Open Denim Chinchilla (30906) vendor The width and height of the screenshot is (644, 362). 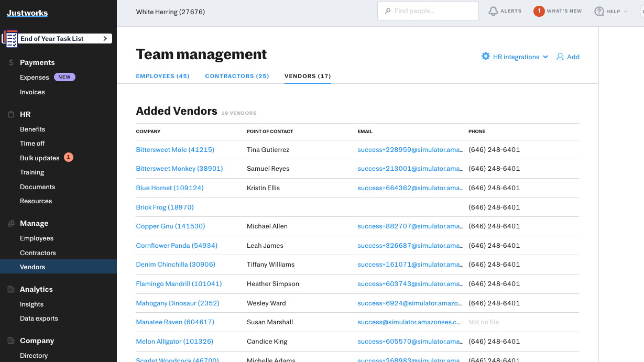click(x=176, y=265)
